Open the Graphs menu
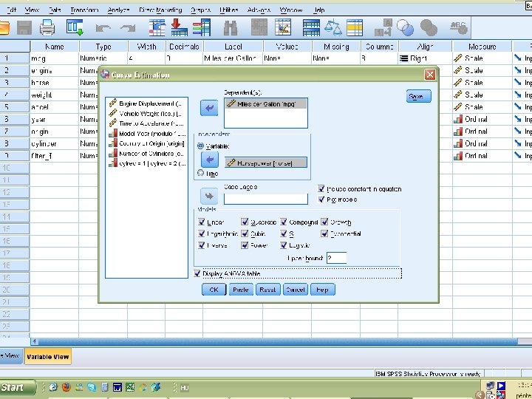This screenshot has height=399, width=532. pos(200,10)
